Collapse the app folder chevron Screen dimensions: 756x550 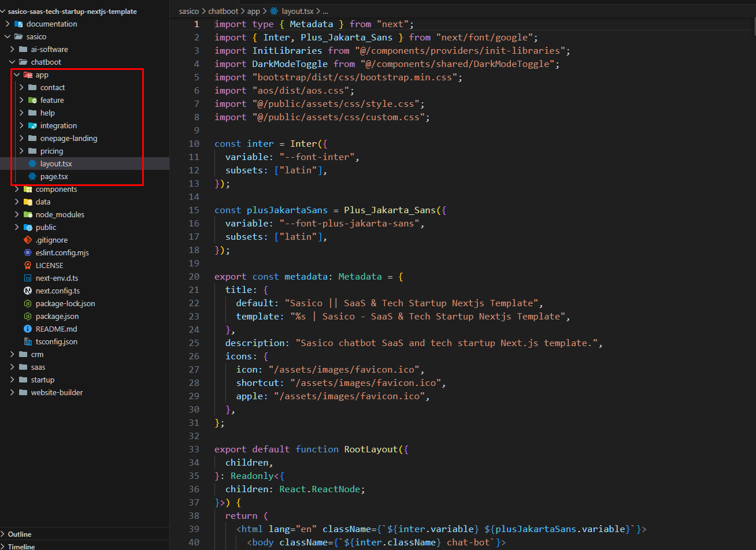click(17, 75)
